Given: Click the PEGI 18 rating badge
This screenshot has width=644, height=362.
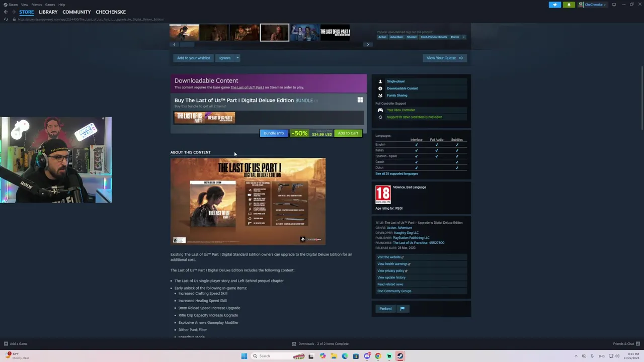Looking at the screenshot, I should 383,195.
